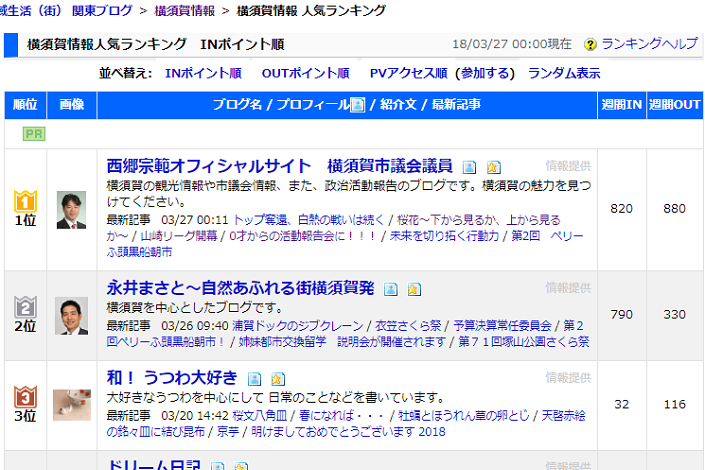Click 西郷宗範 profile photo thumbnail

71,210
